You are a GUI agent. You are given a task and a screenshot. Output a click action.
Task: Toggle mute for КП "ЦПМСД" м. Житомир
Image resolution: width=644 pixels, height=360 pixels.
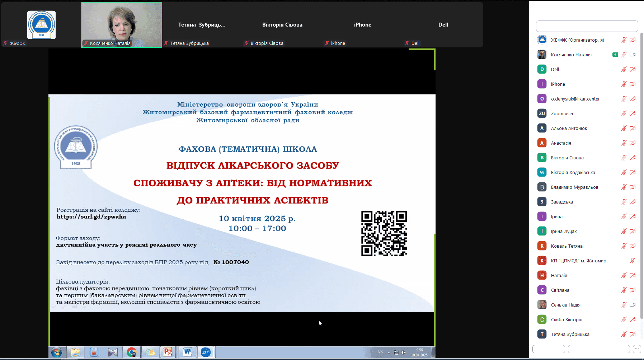(x=633, y=261)
